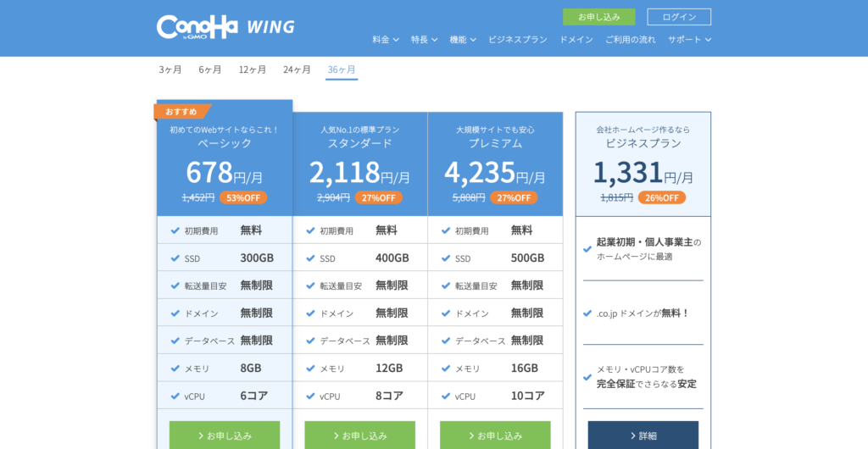This screenshot has height=449, width=868.
Task: Click the ベーシック plan name
Action: [225, 144]
